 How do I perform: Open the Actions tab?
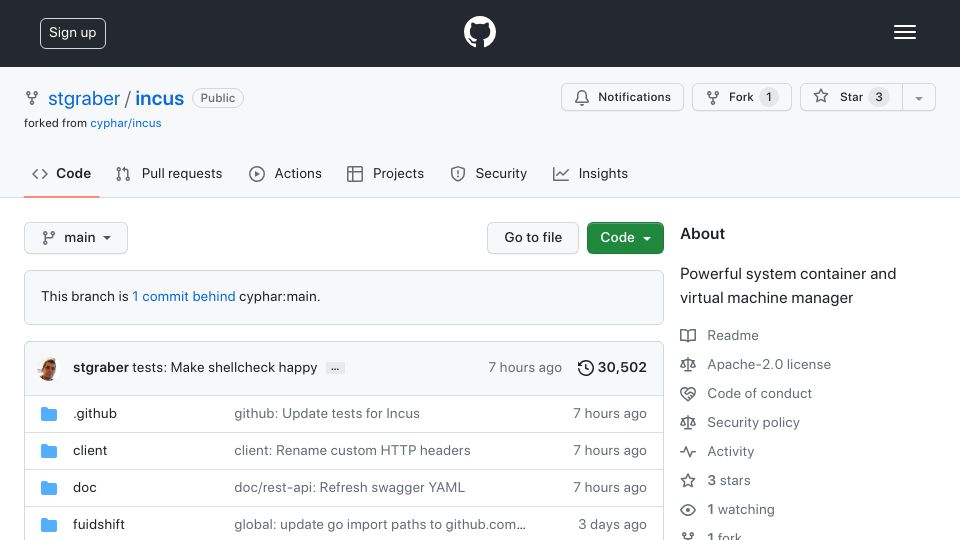click(285, 174)
